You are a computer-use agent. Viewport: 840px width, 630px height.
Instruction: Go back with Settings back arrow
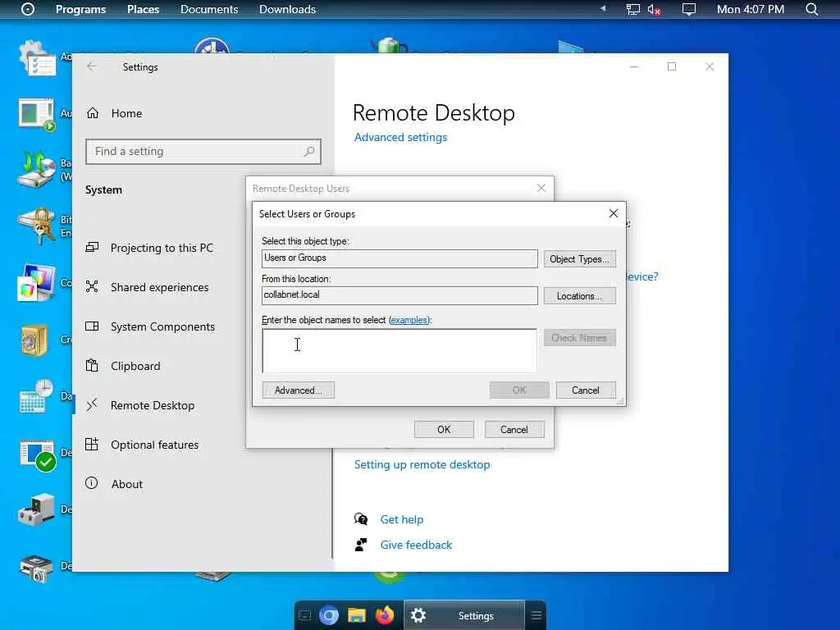[92, 66]
